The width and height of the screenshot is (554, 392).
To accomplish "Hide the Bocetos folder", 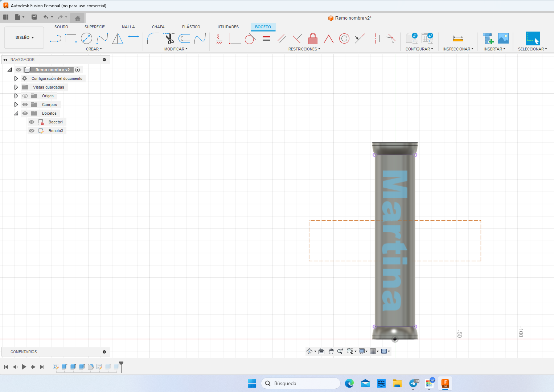I will coord(25,113).
